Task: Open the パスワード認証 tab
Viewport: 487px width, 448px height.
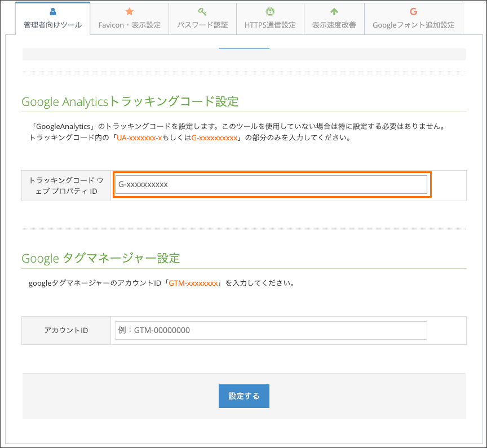Action: 202,19
